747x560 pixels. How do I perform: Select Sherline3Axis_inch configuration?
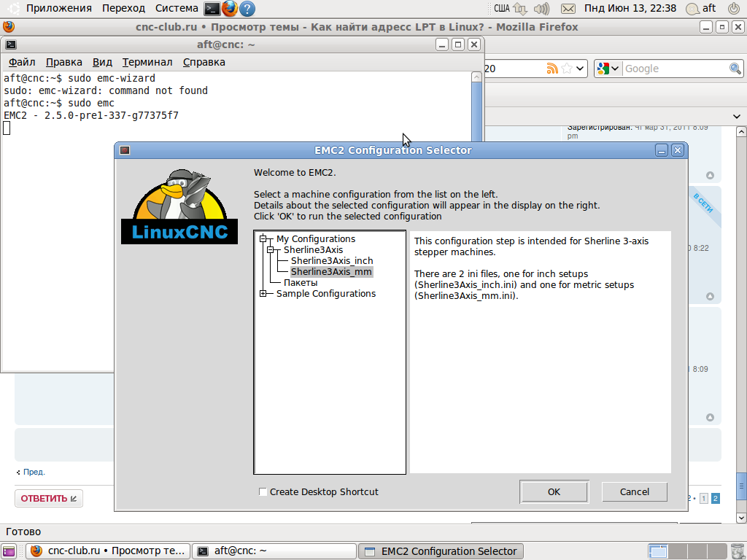(x=332, y=260)
